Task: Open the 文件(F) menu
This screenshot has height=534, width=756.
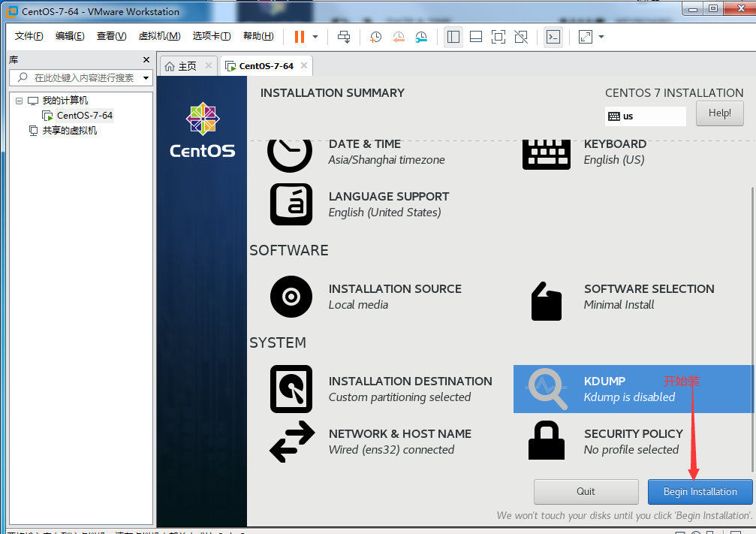Action: [29, 36]
